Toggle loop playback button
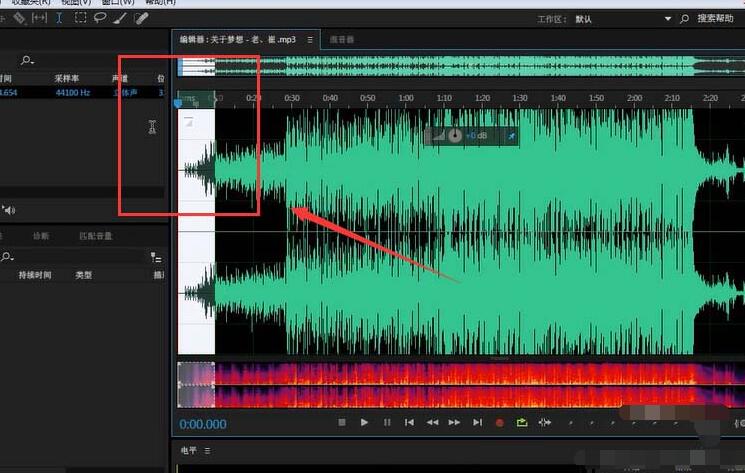This screenshot has height=473, width=745. click(x=522, y=423)
